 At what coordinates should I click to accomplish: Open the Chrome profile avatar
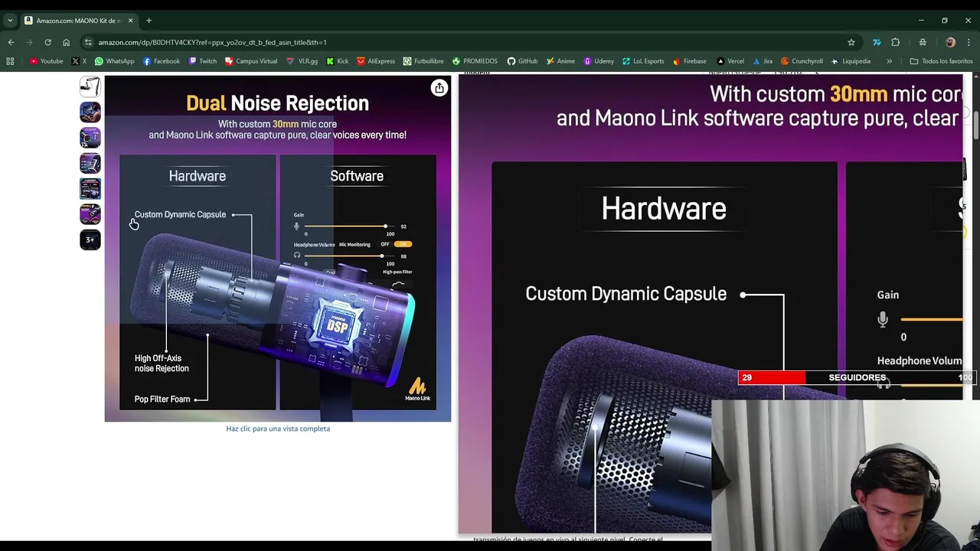pos(950,42)
